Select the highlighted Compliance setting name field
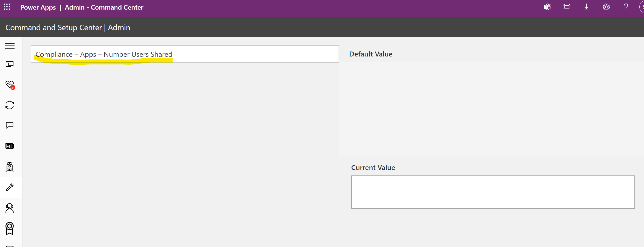 tap(185, 54)
